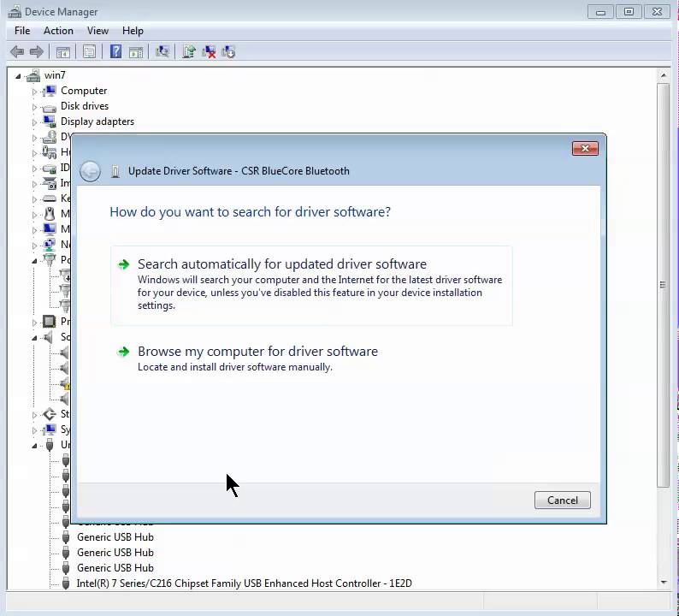
Task: Click Update Driver Software toolbar icon
Action: [189, 52]
